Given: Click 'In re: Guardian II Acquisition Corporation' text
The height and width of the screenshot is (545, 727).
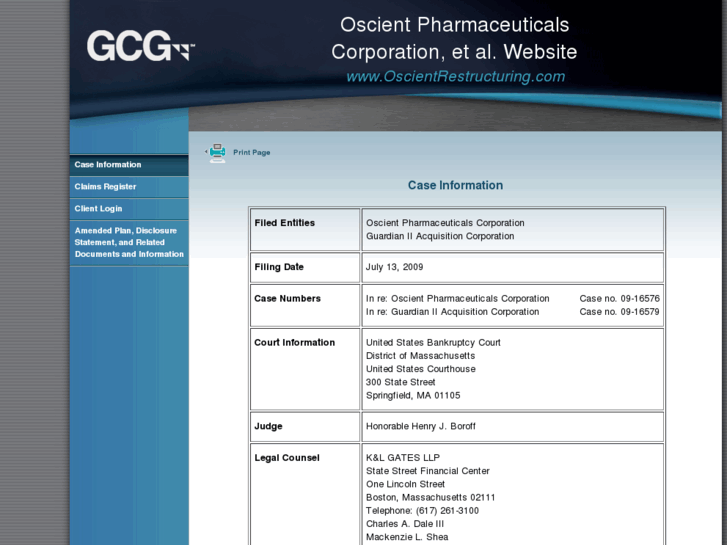Looking at the screenshot, I should (453, 312).
